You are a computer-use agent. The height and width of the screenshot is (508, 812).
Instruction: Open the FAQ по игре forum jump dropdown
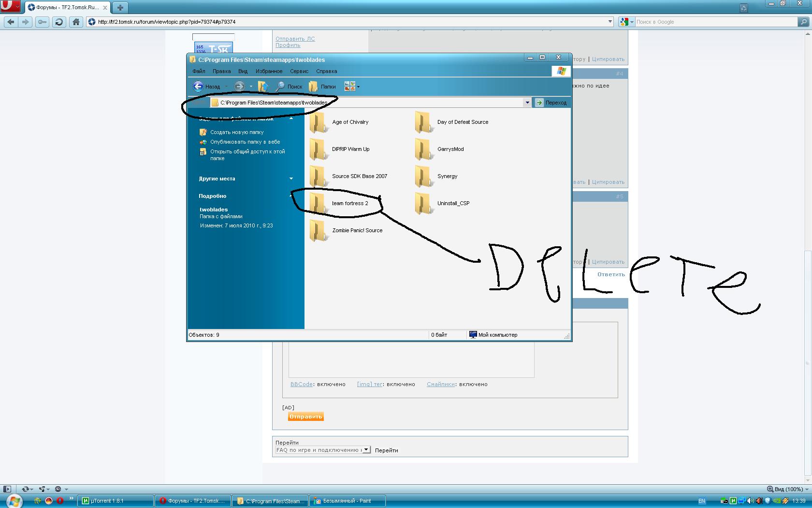click(x=323, y=450)
